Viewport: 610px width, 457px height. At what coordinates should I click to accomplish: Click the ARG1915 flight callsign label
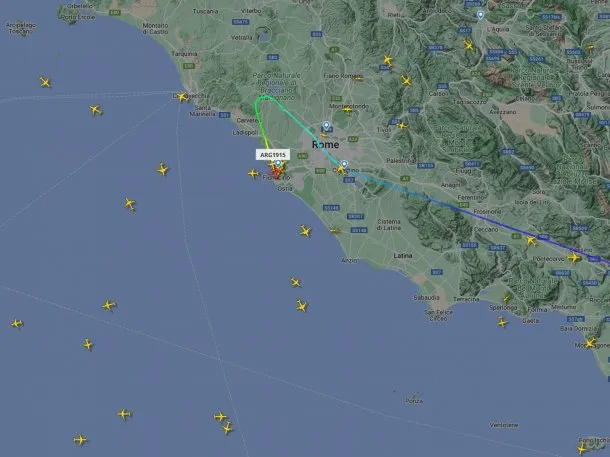[x=273, y=155]
